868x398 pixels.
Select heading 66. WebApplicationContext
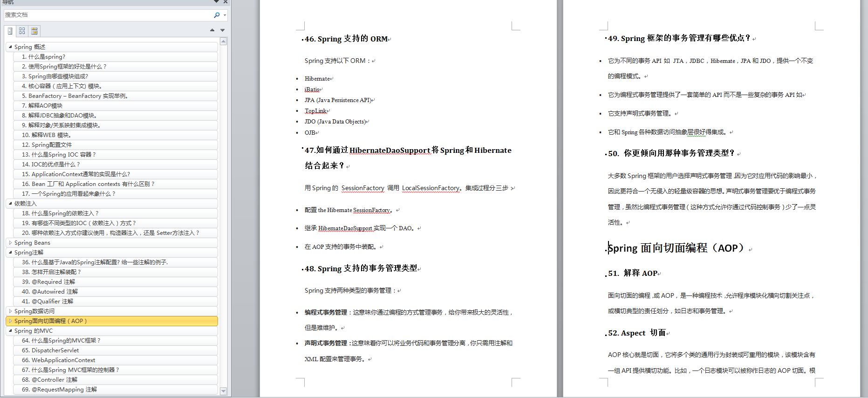click(115, 360)
